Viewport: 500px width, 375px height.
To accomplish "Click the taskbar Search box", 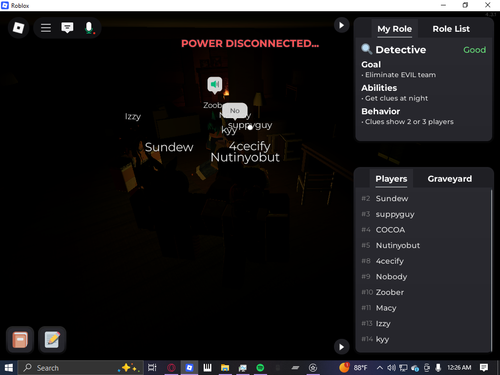I will coord(81,368).
